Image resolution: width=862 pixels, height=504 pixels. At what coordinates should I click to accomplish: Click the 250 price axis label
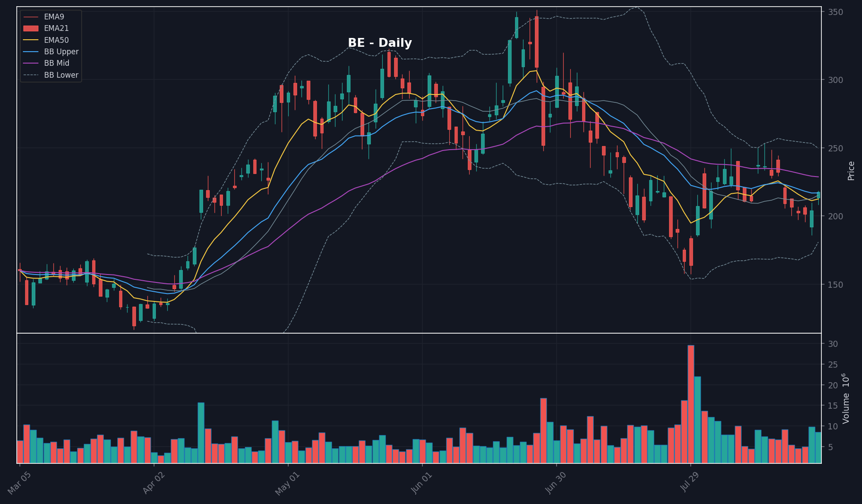click(836, 148)
